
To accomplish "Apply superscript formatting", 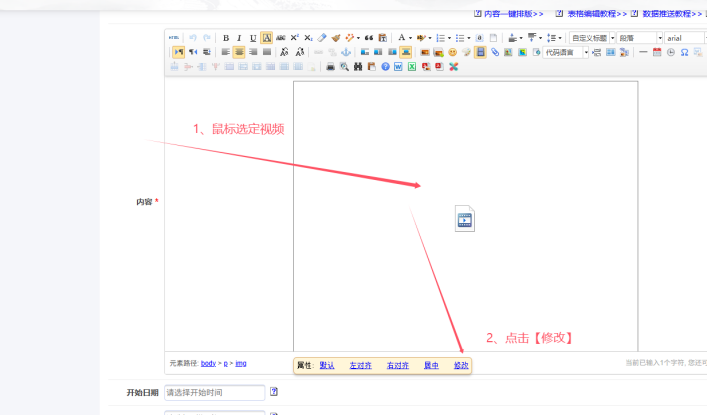I will 295,38.
